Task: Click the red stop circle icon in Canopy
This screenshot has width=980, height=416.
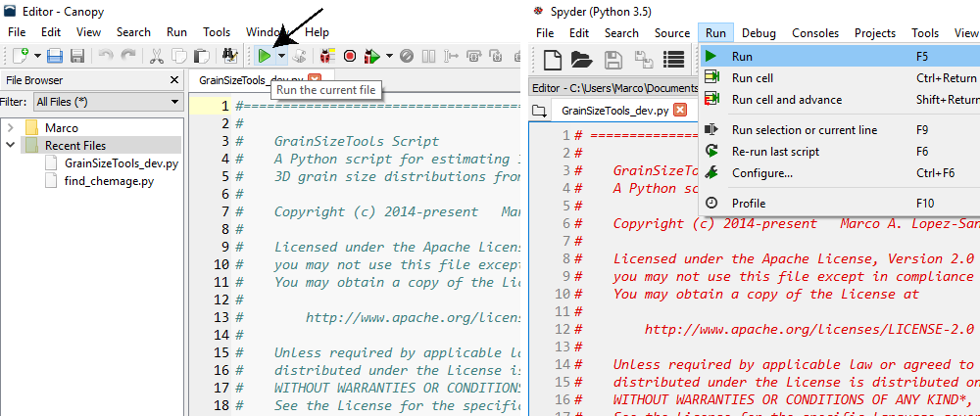Action: [x=350, y=56]
